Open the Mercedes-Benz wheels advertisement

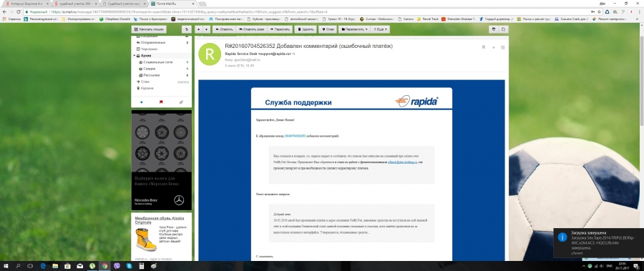point(162,160)
